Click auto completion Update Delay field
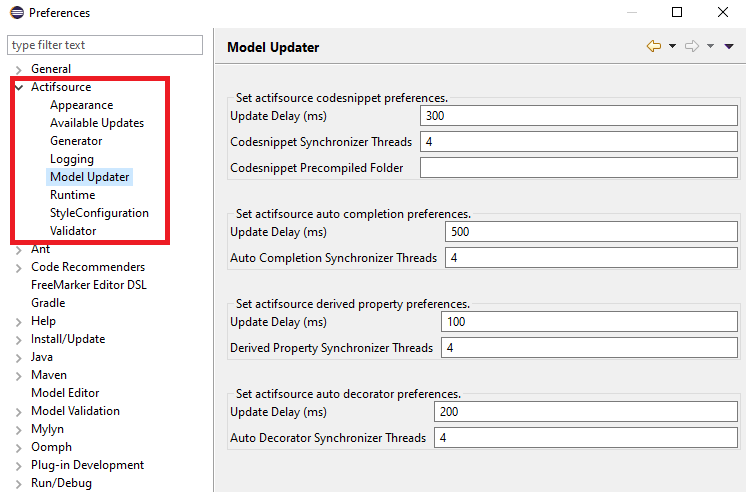This screenshot has width=746, height=493. point(590,232)
